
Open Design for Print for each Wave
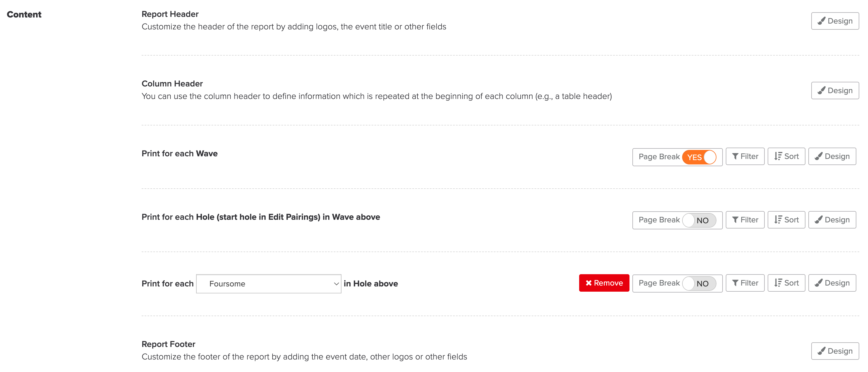[832, 156]
